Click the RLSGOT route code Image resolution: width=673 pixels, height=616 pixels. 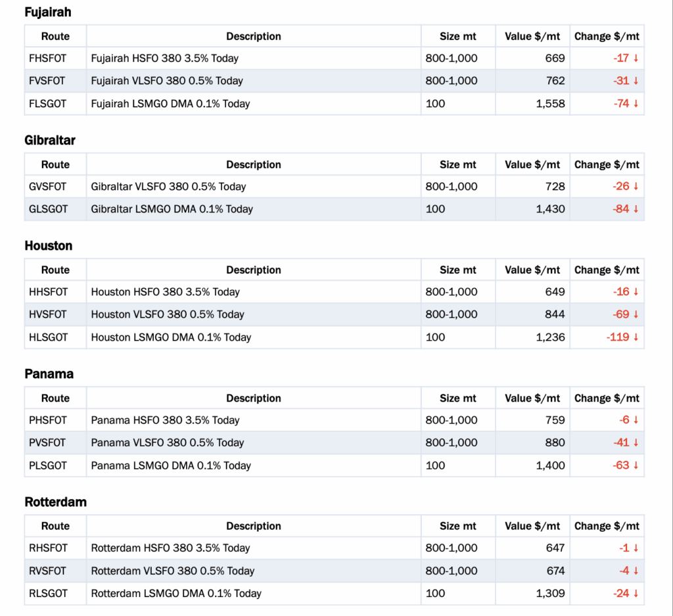(49, 594)
